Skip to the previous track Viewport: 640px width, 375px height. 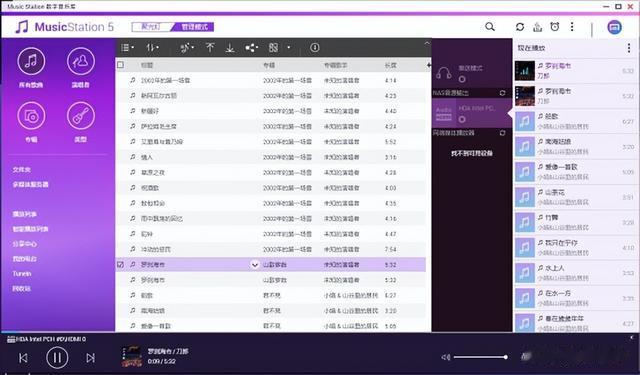point(23,358)
